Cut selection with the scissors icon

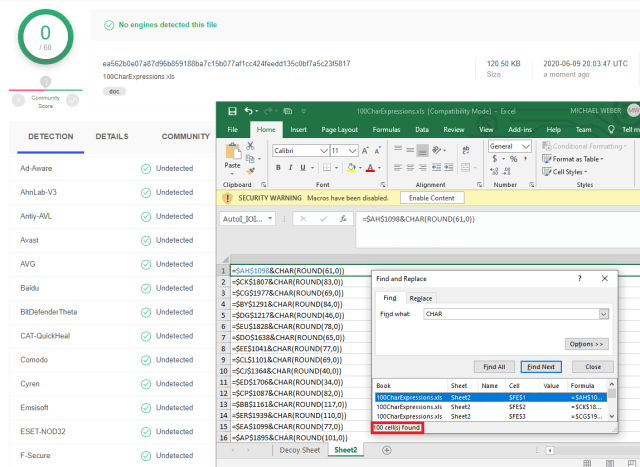250,146
